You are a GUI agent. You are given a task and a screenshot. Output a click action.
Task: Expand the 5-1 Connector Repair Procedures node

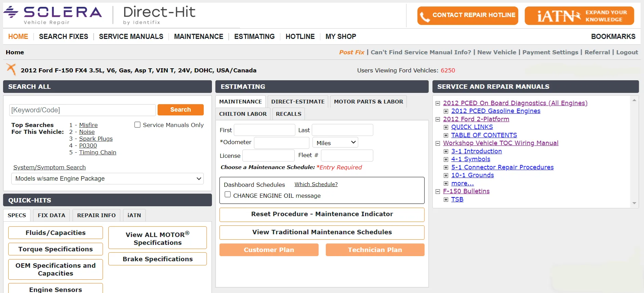coord(446,167)
